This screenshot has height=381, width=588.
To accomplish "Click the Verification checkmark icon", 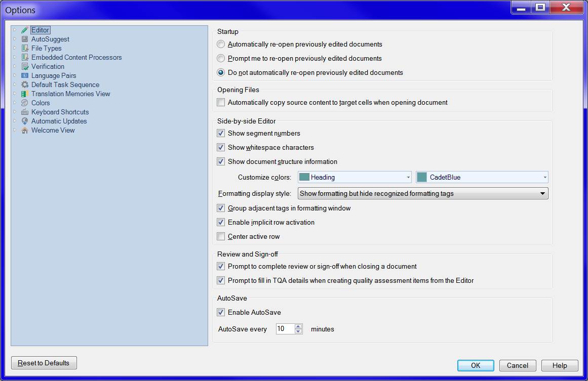I will pyautogui.click(x=25, y=66).
